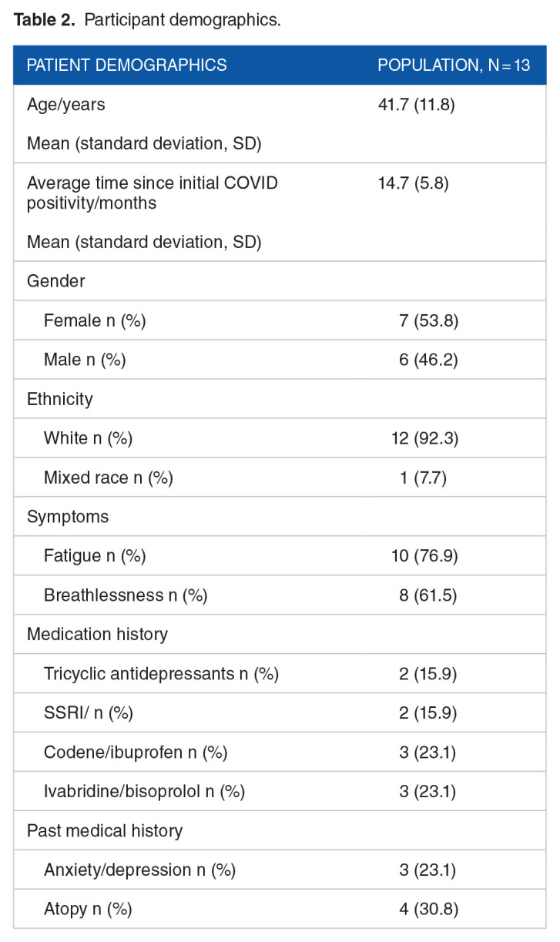Click the Gender section heading
Image resolution: width=560 pixels, height=942 pixels.
[x=55, y=281]
